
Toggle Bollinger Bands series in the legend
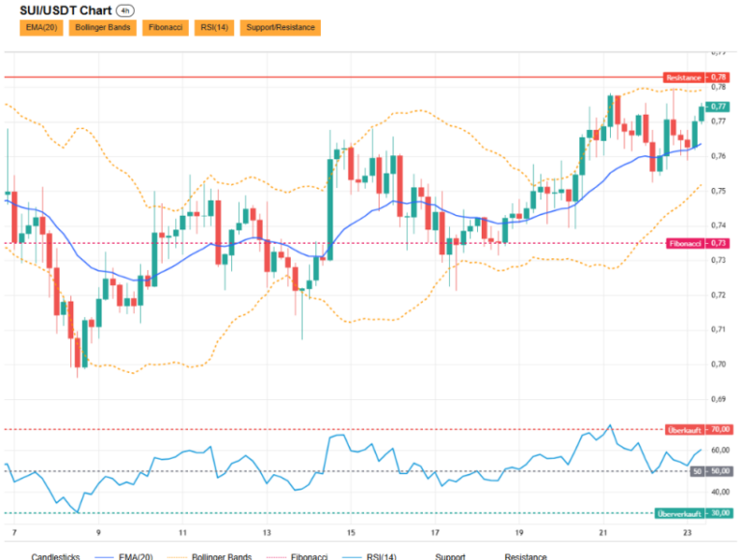click(x=209, y=556)
